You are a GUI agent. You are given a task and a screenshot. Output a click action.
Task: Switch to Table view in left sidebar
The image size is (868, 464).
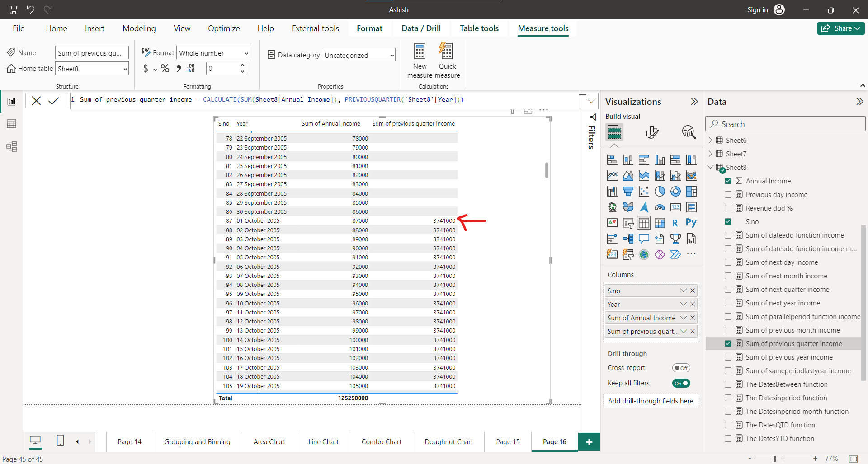pyautogui.click(x=11, y=123)
